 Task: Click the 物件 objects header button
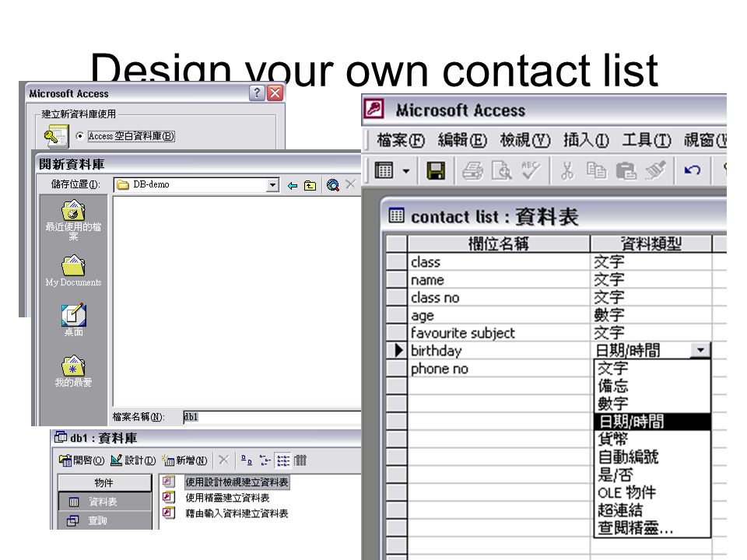point(104,483)
